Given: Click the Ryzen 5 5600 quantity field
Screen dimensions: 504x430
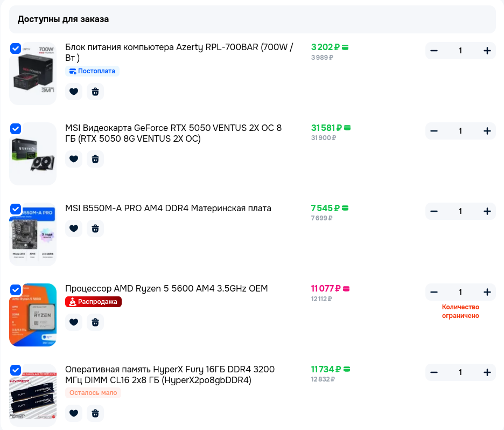Looking at the screenshot, I should pyautogui.click(x=460, y=292).
